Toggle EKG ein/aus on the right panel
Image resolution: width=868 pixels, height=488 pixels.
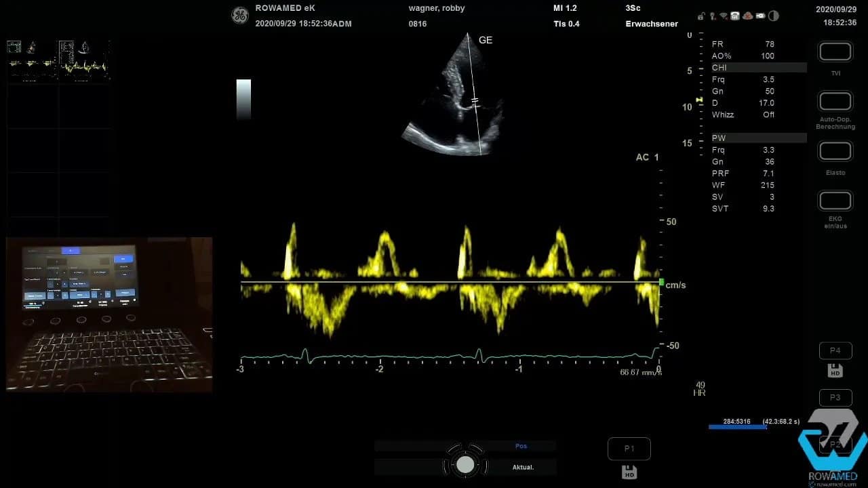835,201
